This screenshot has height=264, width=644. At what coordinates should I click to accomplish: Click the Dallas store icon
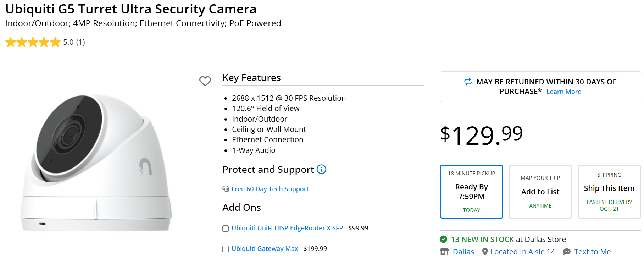tap(444, 252)
